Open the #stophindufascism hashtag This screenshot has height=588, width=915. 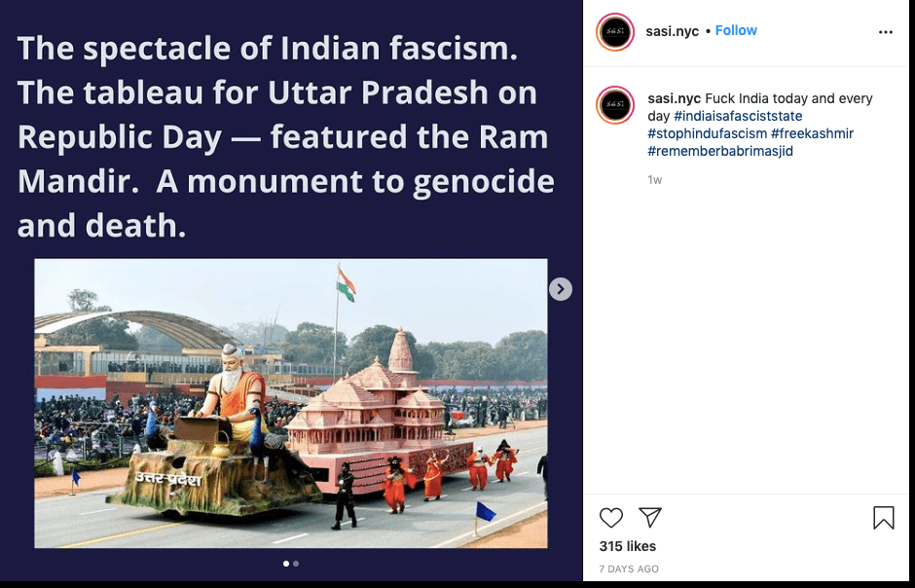pos(708,133)
